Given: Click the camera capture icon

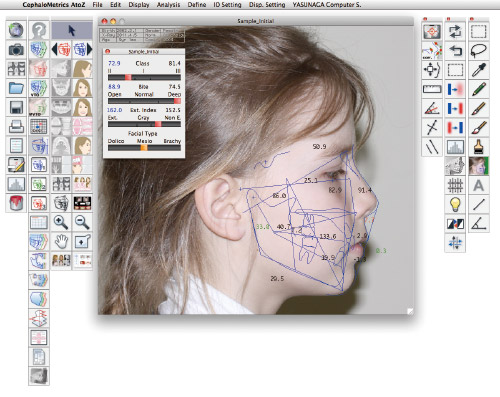Looking at the screenshot, I should click(16, 50).
